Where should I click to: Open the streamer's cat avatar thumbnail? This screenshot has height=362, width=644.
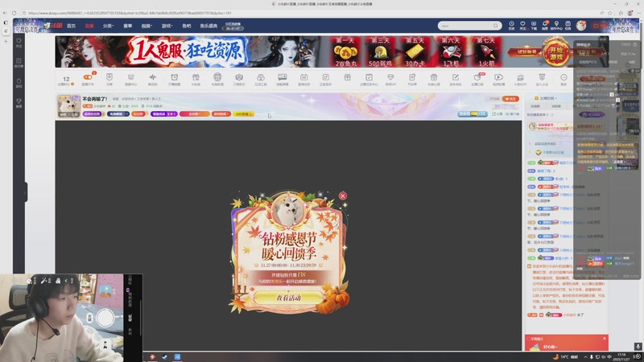68,106
